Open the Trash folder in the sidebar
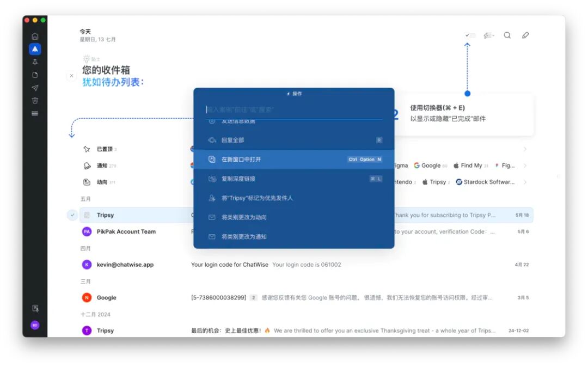The height and width of the screenshot is (367, 588). (x=35, y=101)
